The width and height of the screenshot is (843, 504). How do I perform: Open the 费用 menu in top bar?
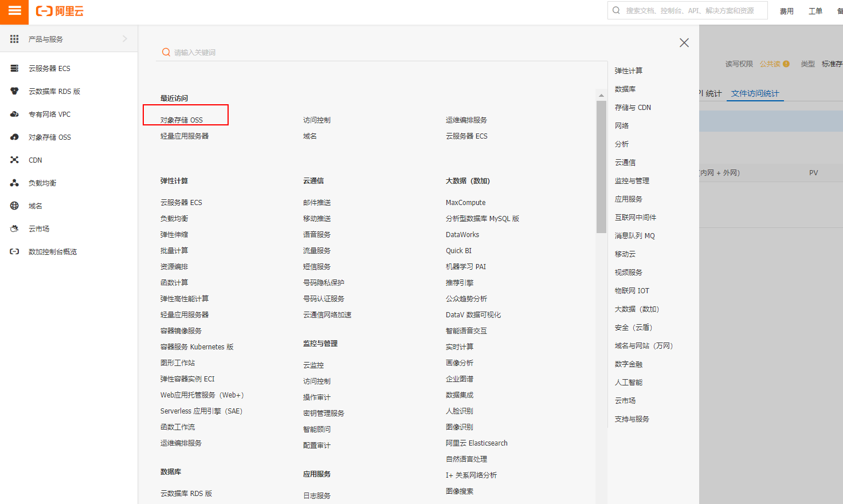click(787, 11)
